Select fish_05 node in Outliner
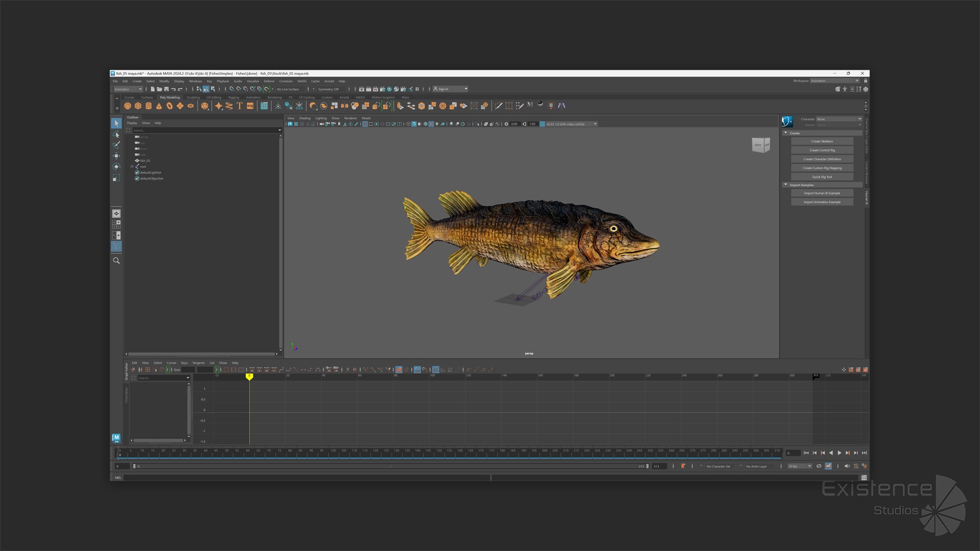The image size is (980, 551). [145, 160]
